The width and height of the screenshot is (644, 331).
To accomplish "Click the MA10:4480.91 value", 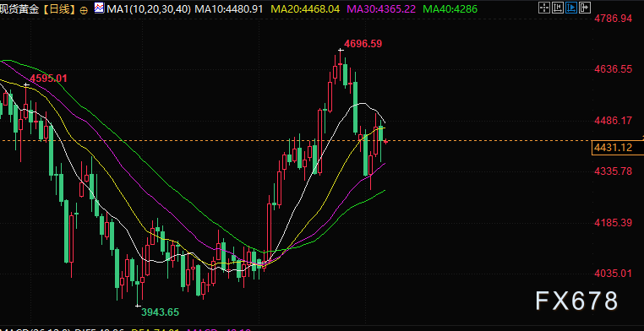I will (x=228, y=9).
